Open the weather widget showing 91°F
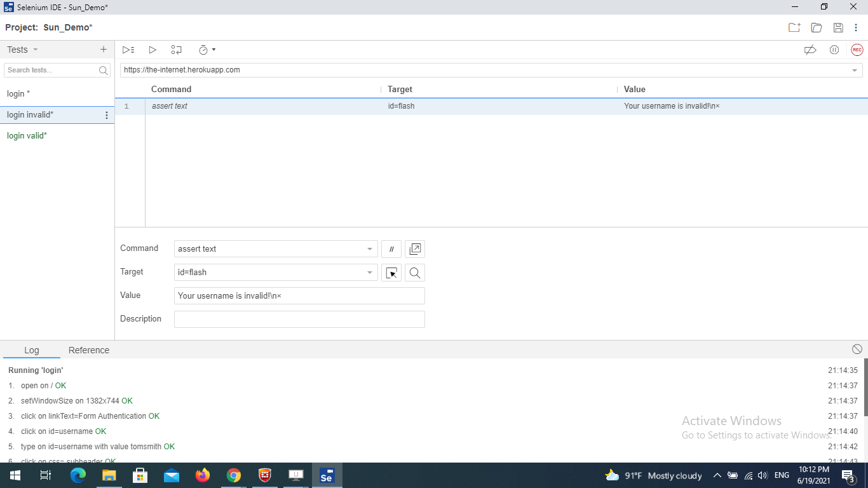The width and height of the screenshot is (868, 488). (653, 475)
